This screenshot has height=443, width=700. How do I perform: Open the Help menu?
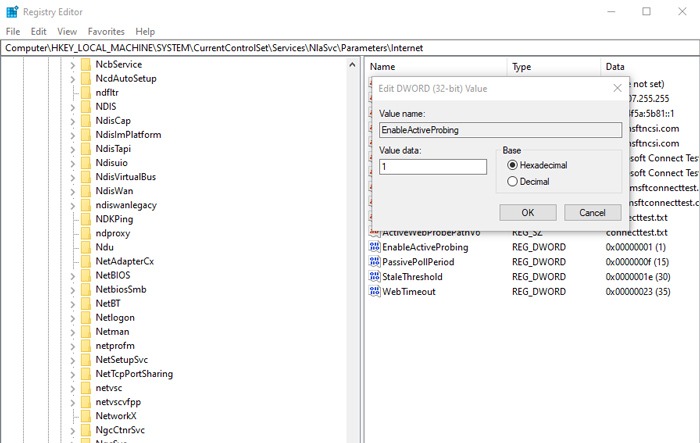point(145,31)
